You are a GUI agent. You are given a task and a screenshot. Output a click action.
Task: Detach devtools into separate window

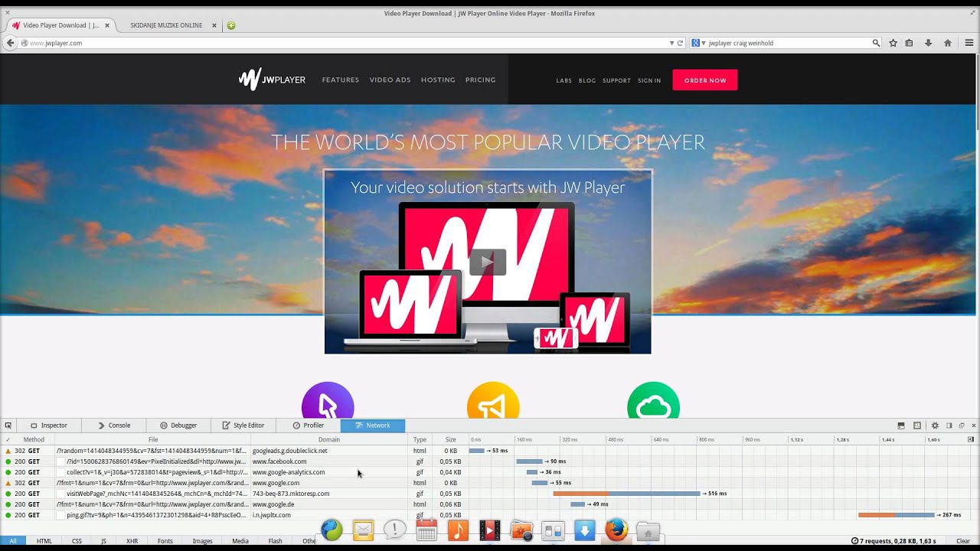962,425
